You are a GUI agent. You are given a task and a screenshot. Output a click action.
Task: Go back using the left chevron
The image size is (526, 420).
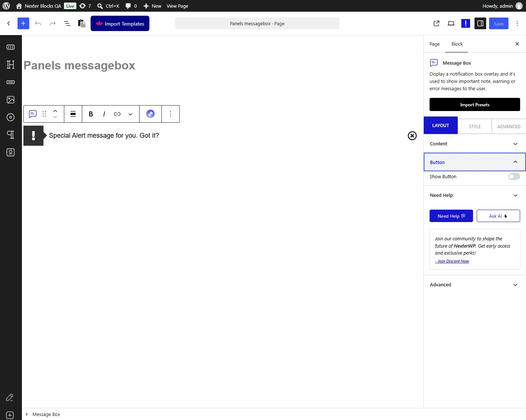point(9,23)
